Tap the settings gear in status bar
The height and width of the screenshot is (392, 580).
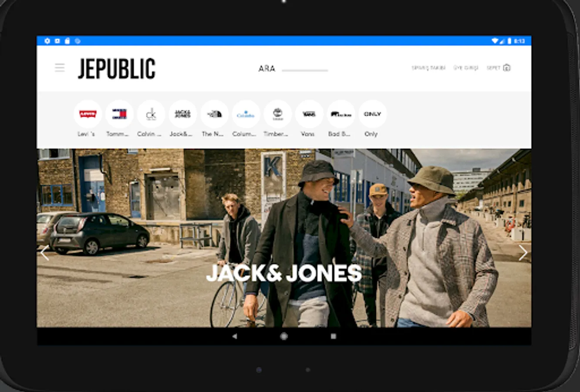tap(47, 41)
